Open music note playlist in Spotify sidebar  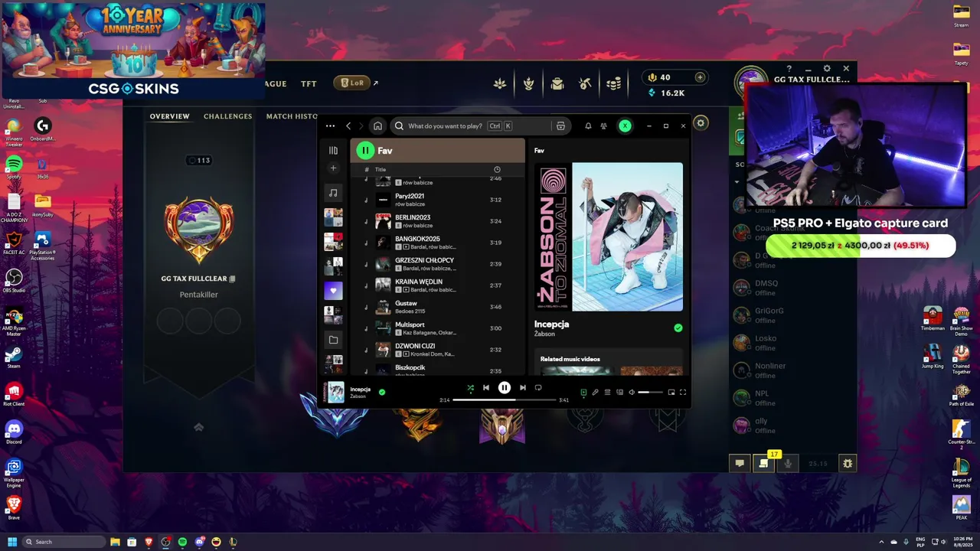click(x=333, y=193)
